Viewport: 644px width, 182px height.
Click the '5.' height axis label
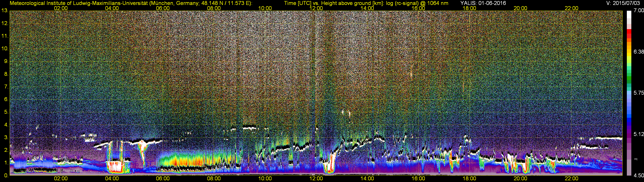tap(6, 112)
